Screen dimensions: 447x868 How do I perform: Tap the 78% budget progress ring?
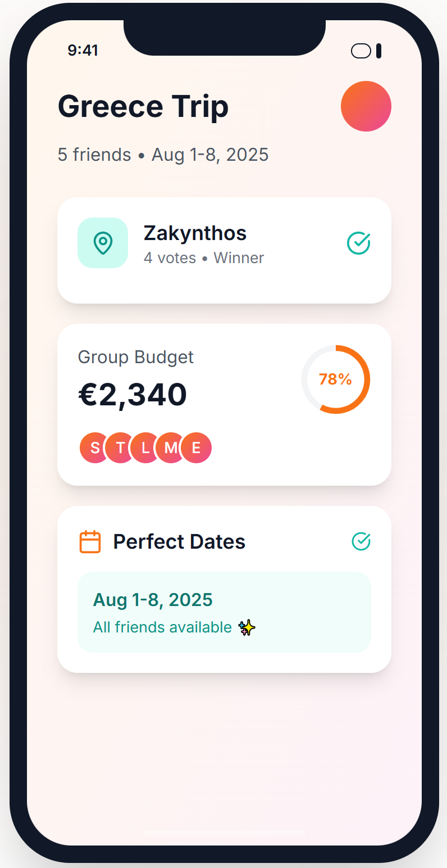336,379
